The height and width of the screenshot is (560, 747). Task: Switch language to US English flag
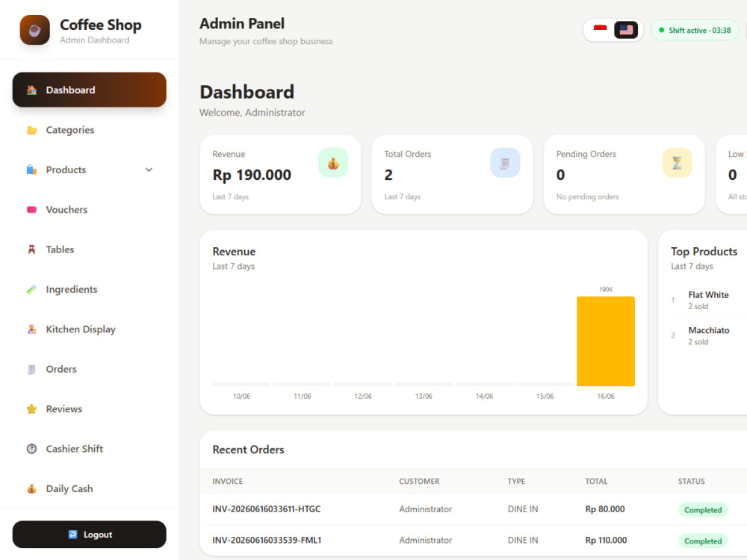point(626,30)
